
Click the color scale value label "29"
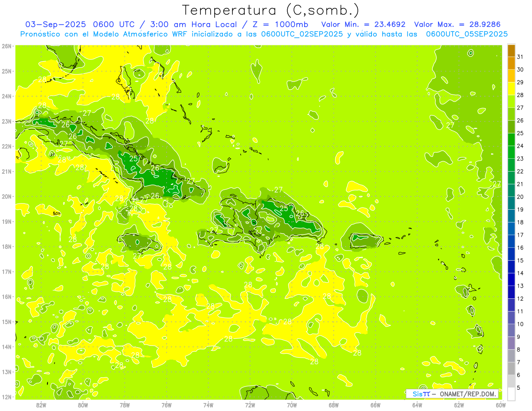(520, 82)
